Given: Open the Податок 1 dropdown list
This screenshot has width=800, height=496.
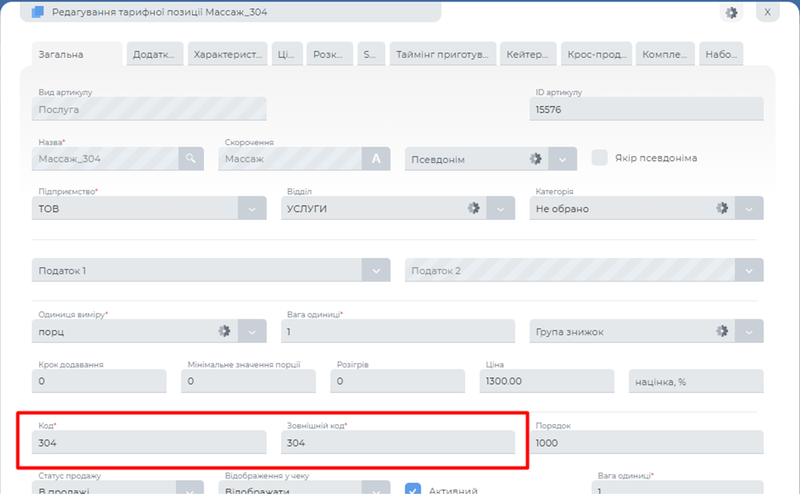Looking at the screenshot, I should tap(376, 270).
